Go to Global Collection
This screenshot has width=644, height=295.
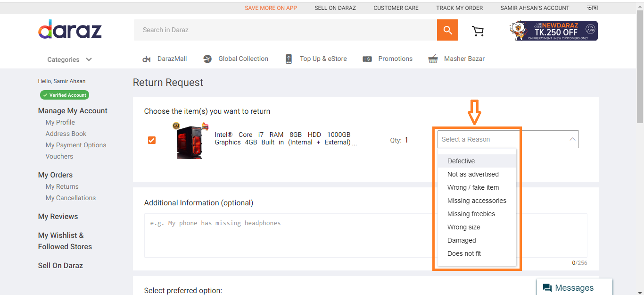pos(236,59)
